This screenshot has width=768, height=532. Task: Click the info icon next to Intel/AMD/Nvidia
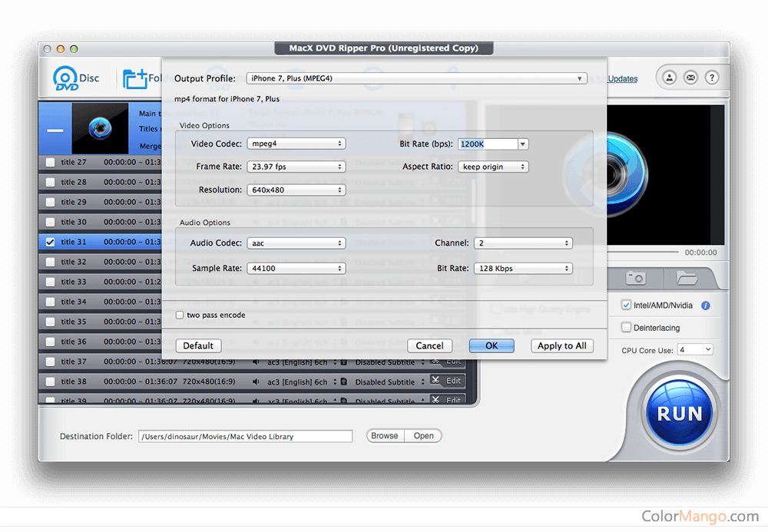705,306
